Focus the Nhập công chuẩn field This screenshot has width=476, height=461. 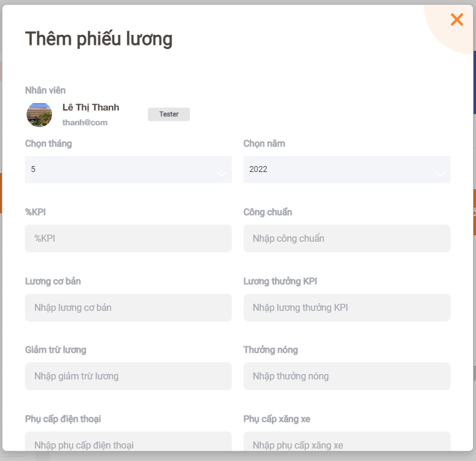(x=347, y=238)
